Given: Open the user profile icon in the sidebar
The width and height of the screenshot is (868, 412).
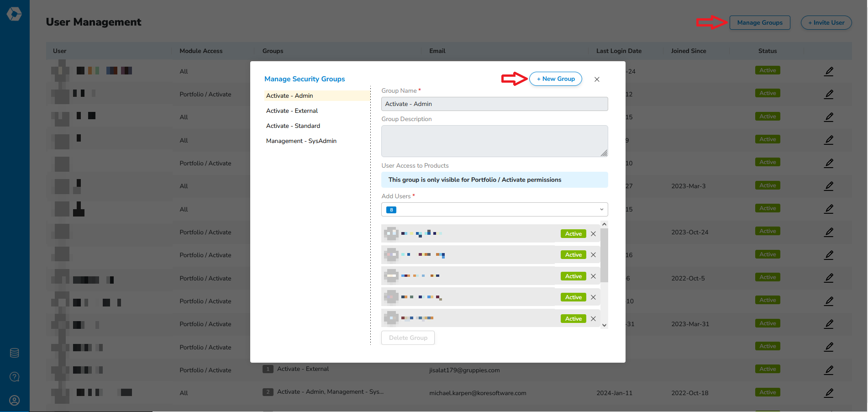Looking at the screenshot, I should pyautogui.click(x=15, y=401).
